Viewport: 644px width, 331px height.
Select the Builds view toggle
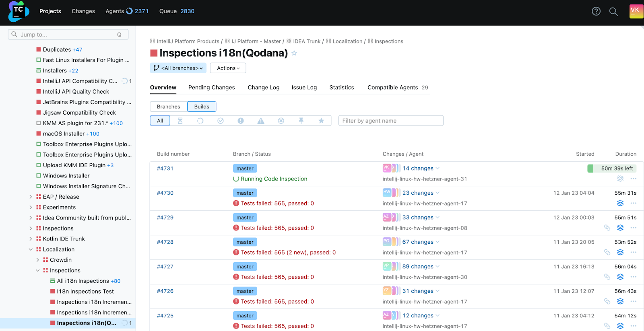click(202, 107)
